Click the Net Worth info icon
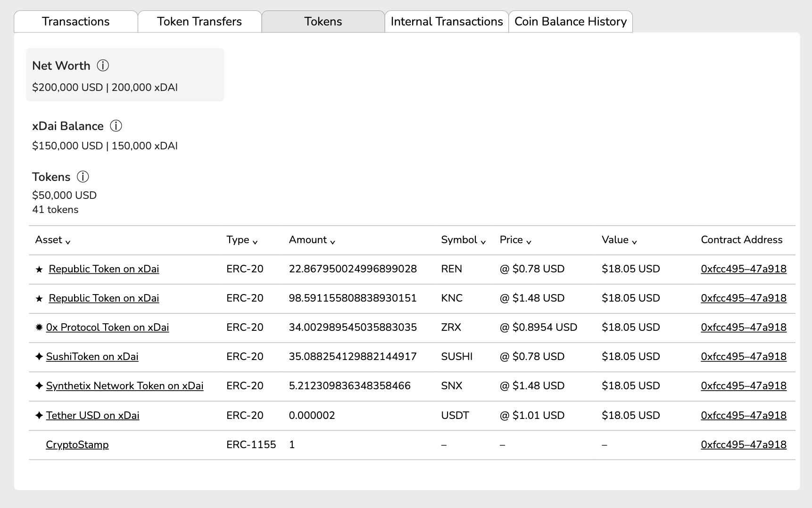812x508 pixels. (x=103, y=66)
